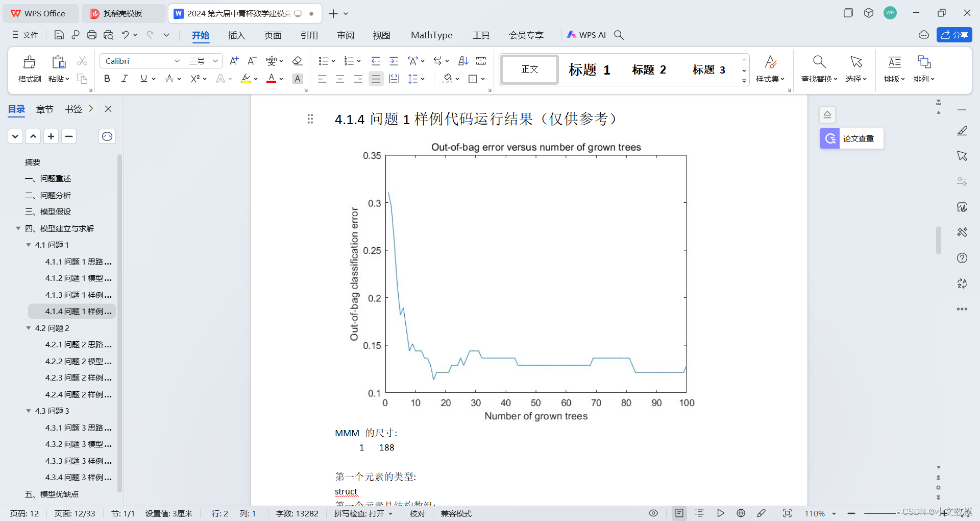Open the 文件 file menu

tap(25, 35)
